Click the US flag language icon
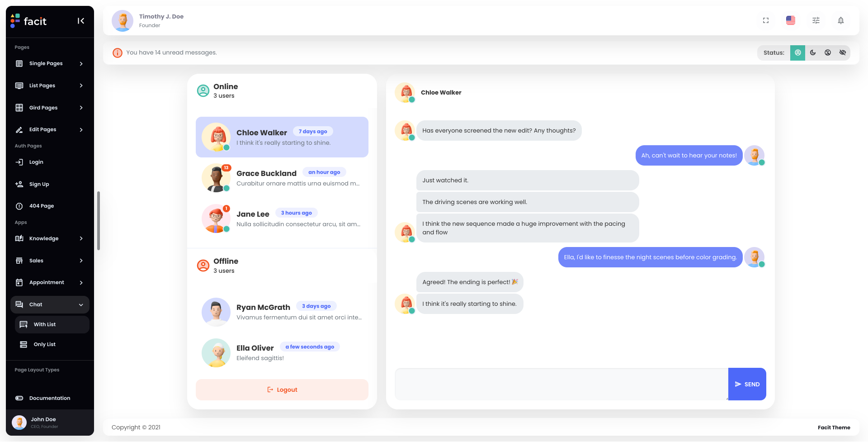Screen dimensions: 868x442 [x=790, y=20]
